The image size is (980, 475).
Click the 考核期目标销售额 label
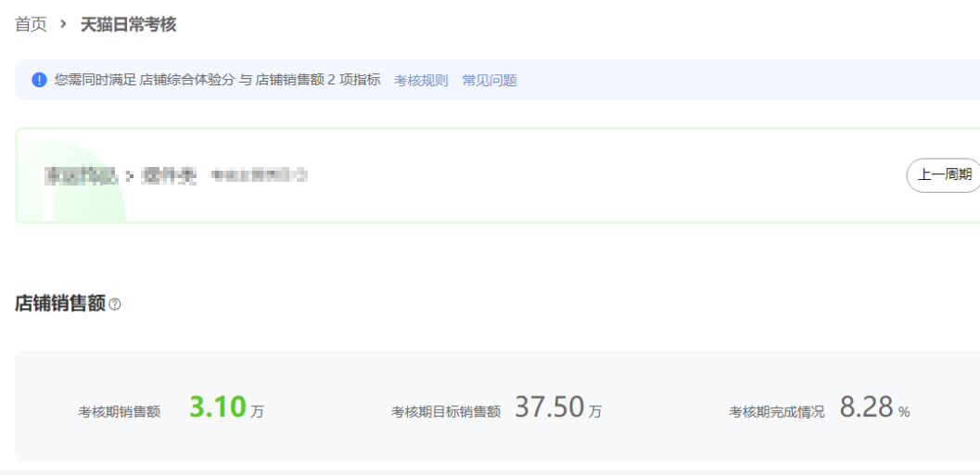446,411
